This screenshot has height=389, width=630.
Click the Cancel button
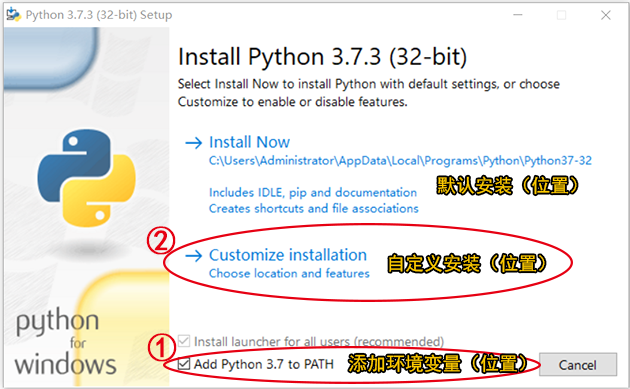pyautogui.click(x=578, y=364)
